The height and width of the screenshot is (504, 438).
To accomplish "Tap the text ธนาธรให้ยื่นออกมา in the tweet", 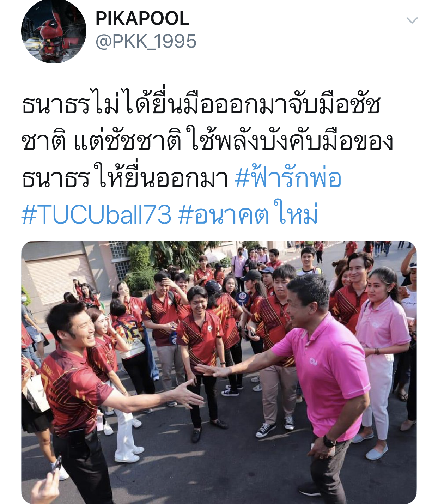I will [x=125, y=177].
